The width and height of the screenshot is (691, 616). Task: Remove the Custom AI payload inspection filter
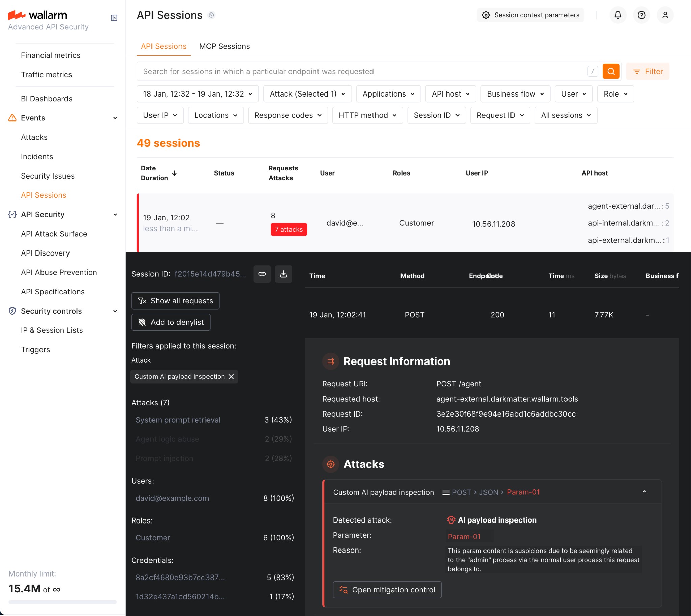[x=231, y=376]
